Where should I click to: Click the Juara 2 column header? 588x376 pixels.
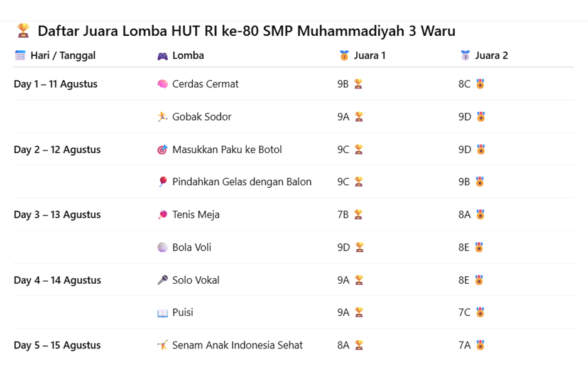coord(491,56)
